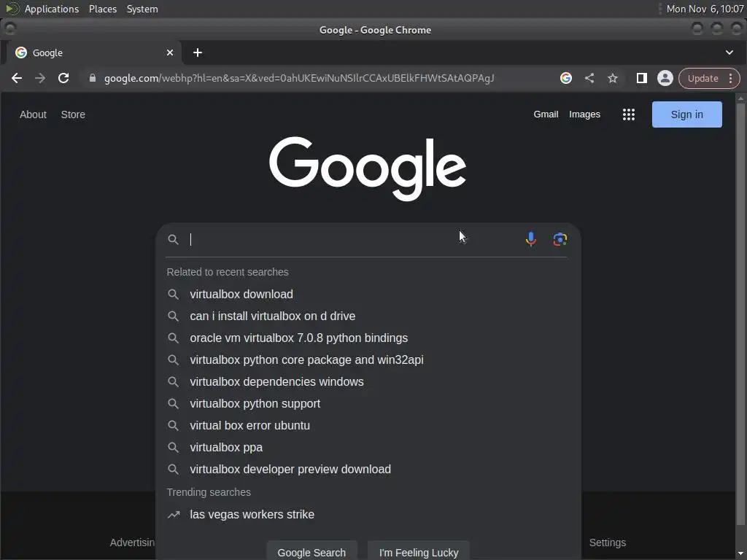Select the Google browser tab
This screenshot has height=560, width=747.
click(x=94, y=52)
